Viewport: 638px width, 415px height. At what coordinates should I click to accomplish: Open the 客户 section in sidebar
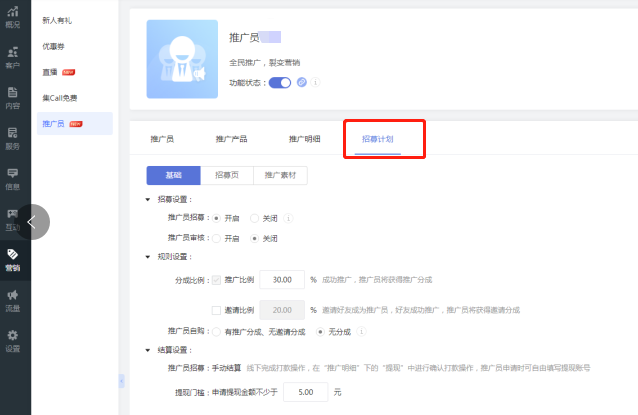pos(12,55)
